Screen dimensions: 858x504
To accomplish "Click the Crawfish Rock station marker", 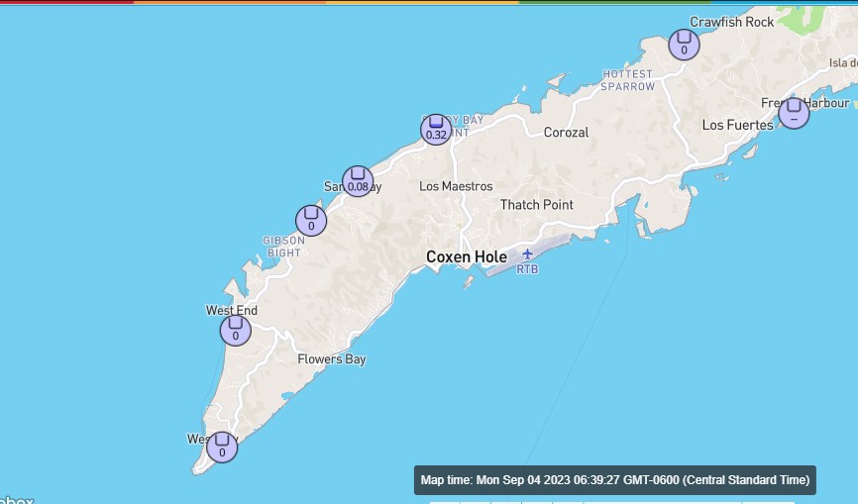I will pos(683,45).
